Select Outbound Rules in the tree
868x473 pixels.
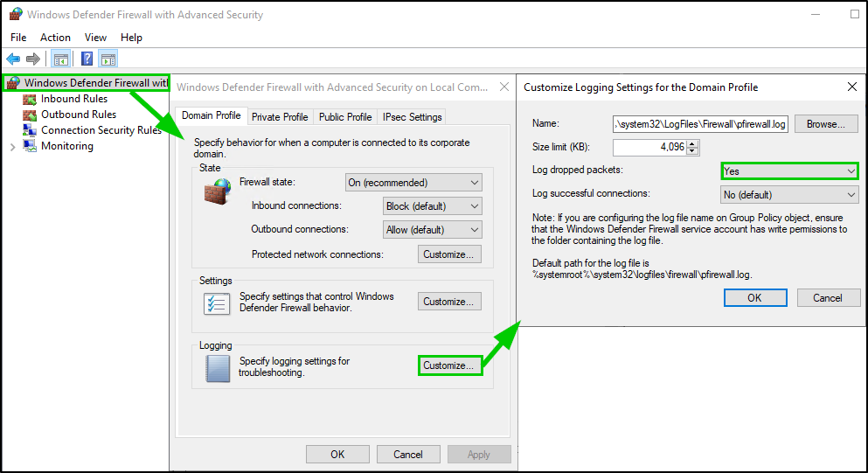[x=79, y=114]
